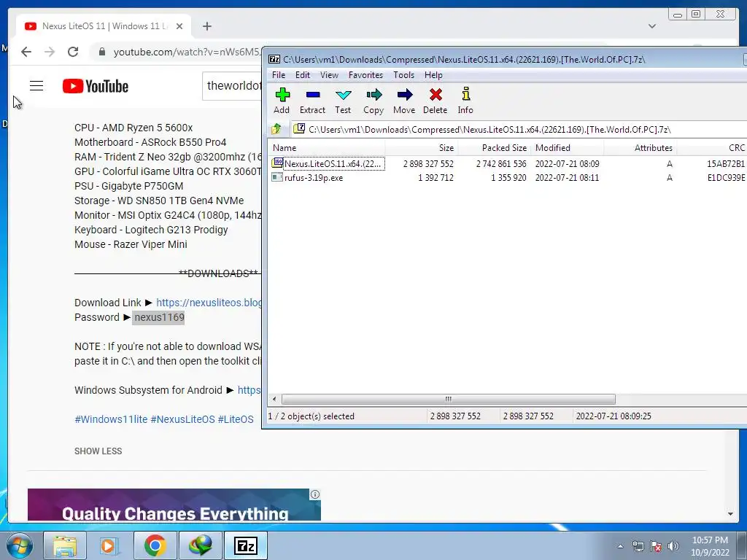The height and width of the screenshot is (560, 747).
Task: Click the ad info icon on banner
Action: click(315, 494)
